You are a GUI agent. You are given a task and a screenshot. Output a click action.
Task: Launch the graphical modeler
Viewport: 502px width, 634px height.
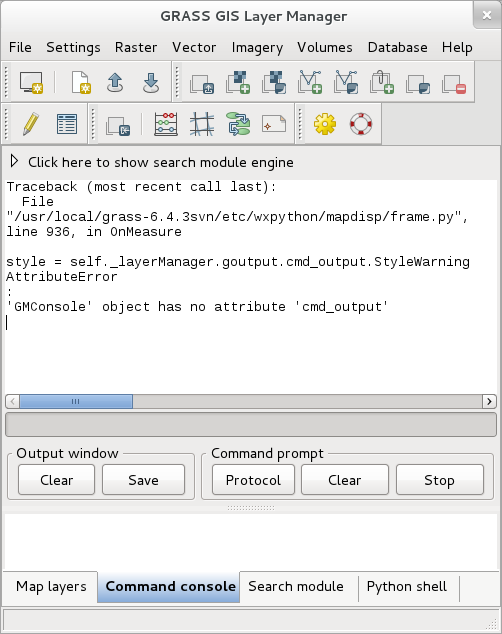pyautogui.click(x=238, y=124)
